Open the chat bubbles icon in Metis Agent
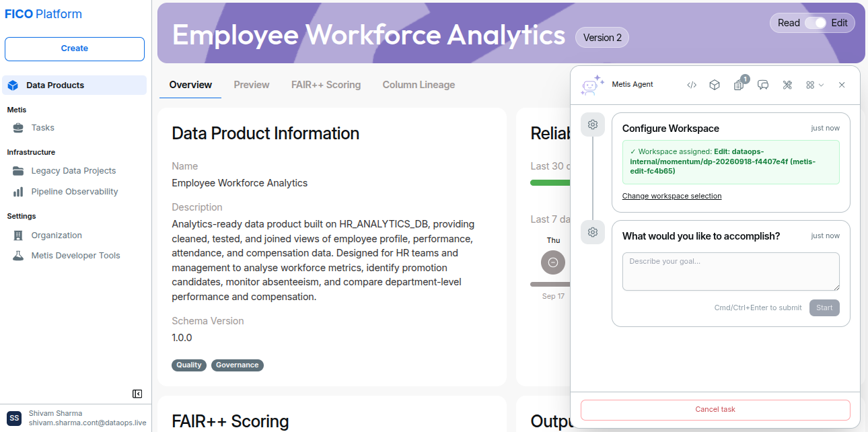Screen dimensions: 868x432 (x=763, y=85)
